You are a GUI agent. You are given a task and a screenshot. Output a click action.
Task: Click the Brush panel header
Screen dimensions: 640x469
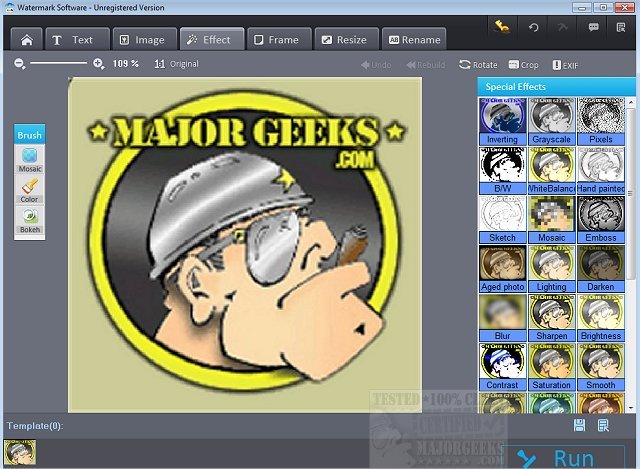(x=29, y=135)
